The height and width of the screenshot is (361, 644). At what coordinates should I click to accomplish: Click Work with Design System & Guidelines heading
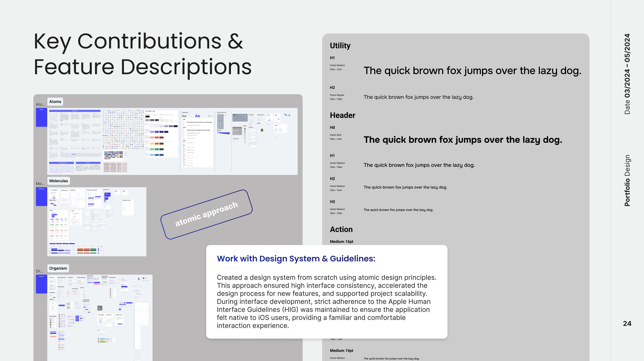[296, 259]
